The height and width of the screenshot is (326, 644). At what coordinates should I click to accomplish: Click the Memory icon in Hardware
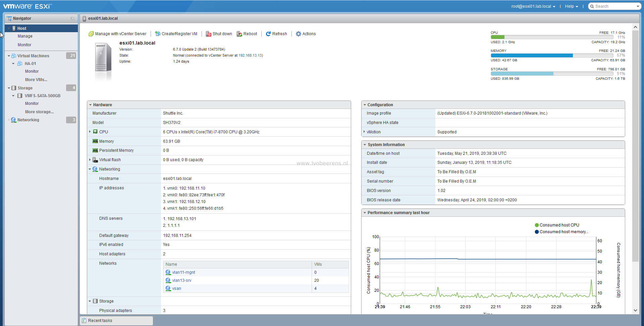[x=95, y=141]
